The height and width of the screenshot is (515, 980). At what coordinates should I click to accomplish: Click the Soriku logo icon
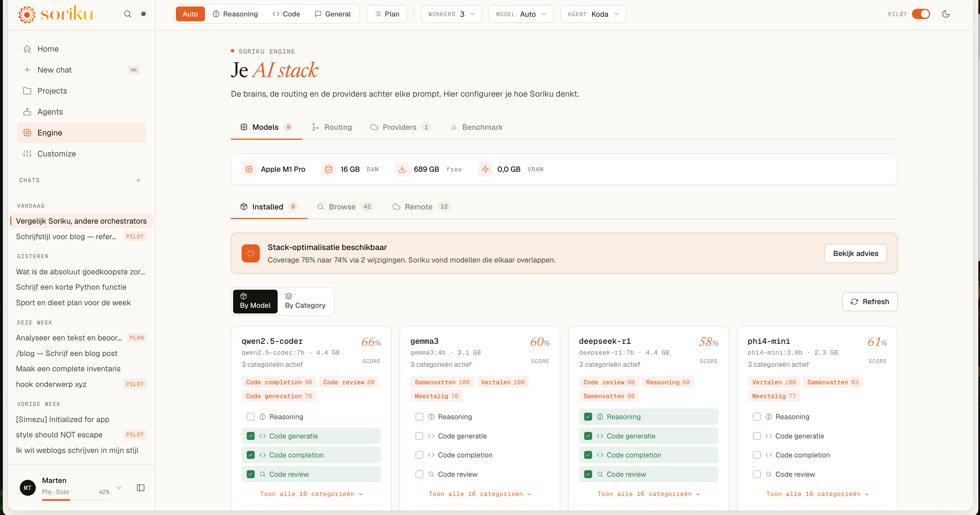coord(27,14)
